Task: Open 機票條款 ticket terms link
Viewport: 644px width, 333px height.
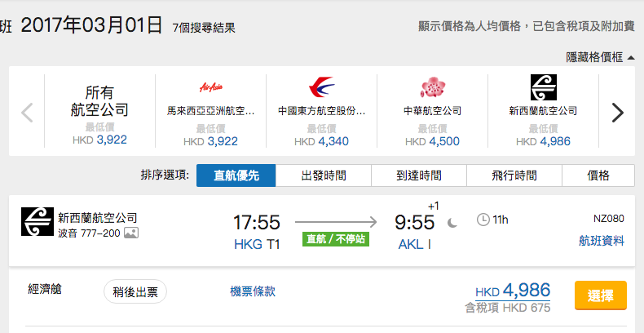Action: [253, 291]
